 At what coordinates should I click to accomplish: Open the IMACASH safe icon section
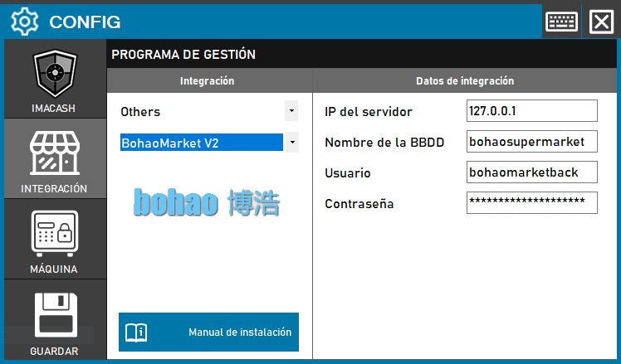(x=54, y=75)
